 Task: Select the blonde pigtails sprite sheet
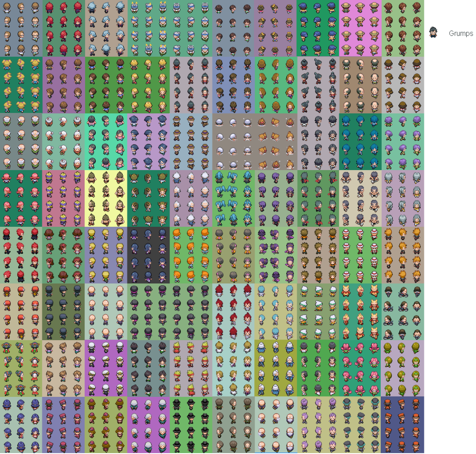pos(21,85)
